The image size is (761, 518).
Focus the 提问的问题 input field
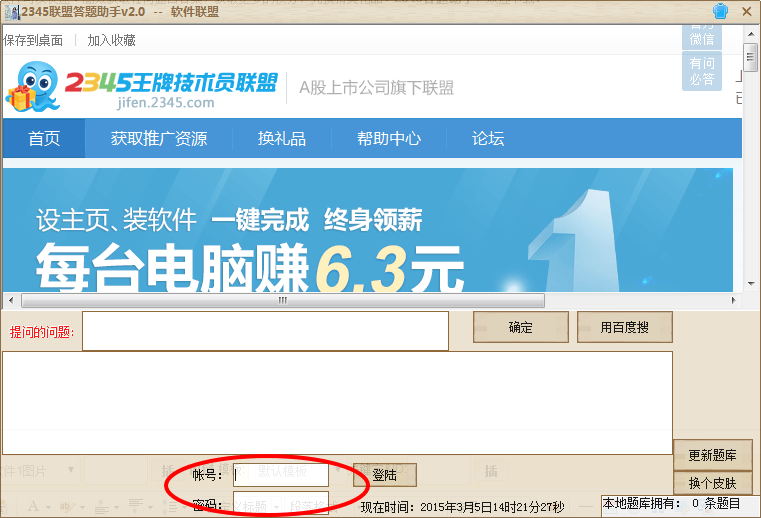pos(265,331)
